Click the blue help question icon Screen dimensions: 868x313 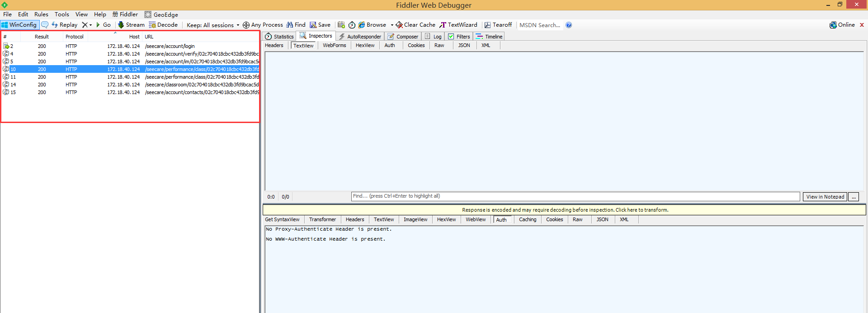point(569,25)
